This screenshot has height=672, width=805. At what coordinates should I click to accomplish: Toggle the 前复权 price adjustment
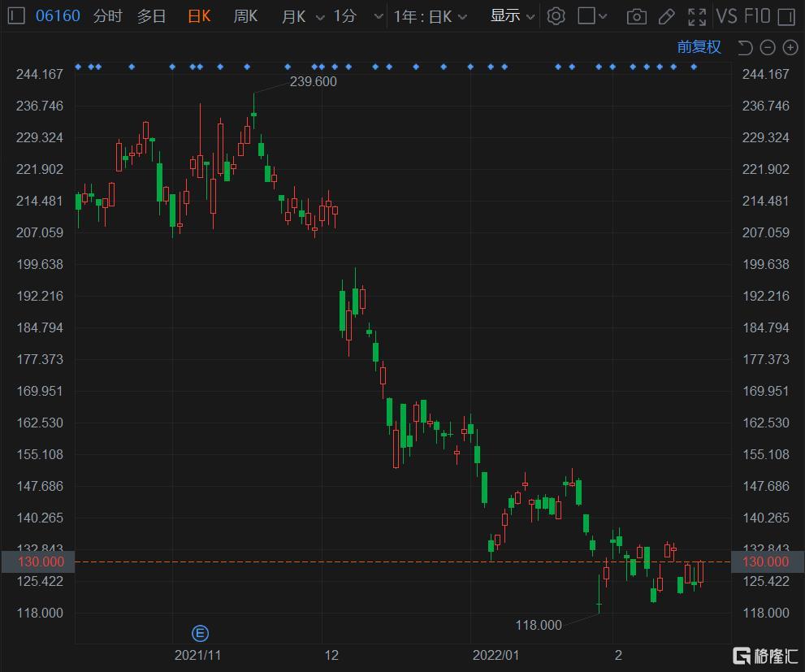click(x=699, y=47)
